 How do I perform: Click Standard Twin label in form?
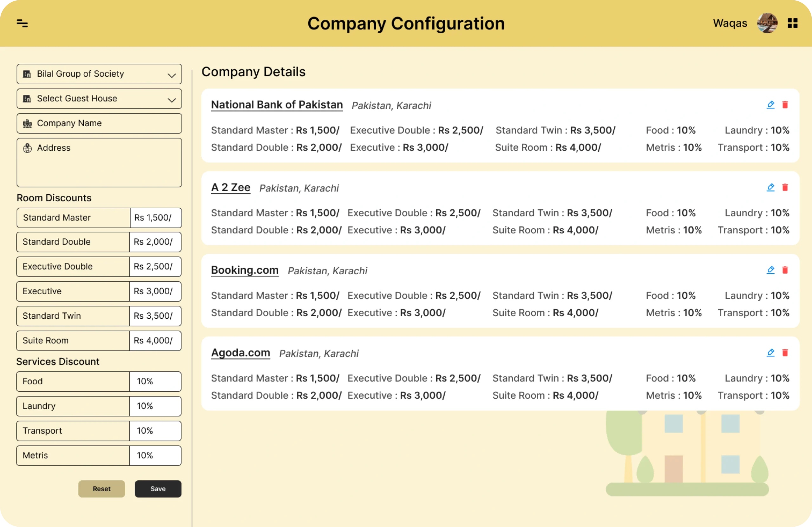point(51,316)
